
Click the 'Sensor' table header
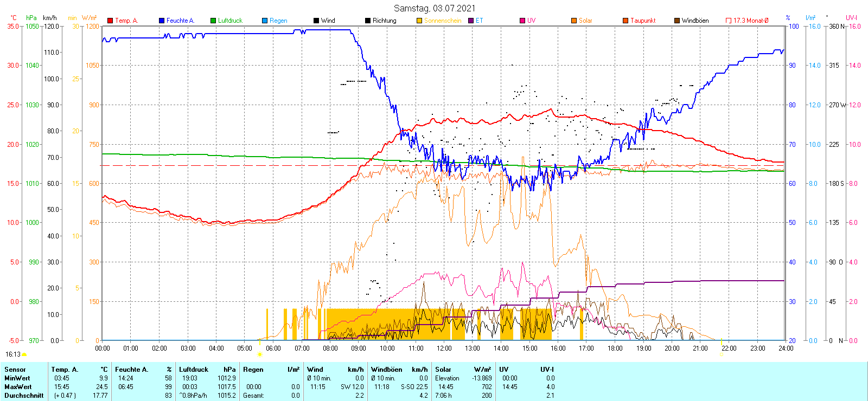(15, 370)
